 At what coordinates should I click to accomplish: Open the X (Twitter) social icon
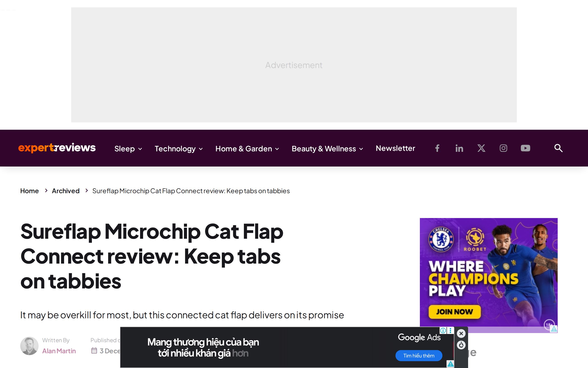pos(481,148)
